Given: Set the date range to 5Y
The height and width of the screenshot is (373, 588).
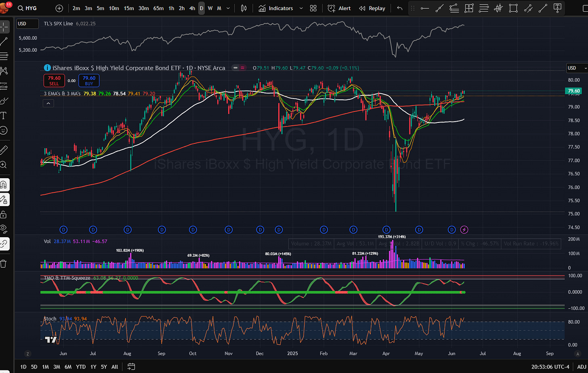Looking at the screenshot, I should (104, 367).
